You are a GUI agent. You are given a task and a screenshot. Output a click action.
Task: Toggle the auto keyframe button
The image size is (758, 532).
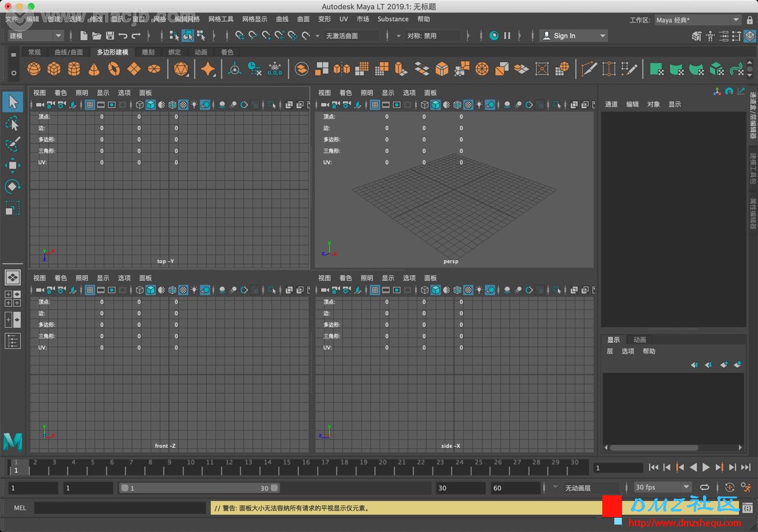[729, 487]
